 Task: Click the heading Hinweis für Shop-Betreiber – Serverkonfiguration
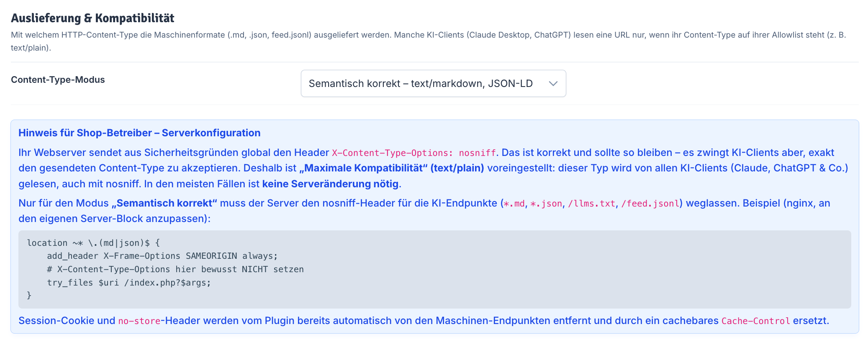[x=139, y=133]
